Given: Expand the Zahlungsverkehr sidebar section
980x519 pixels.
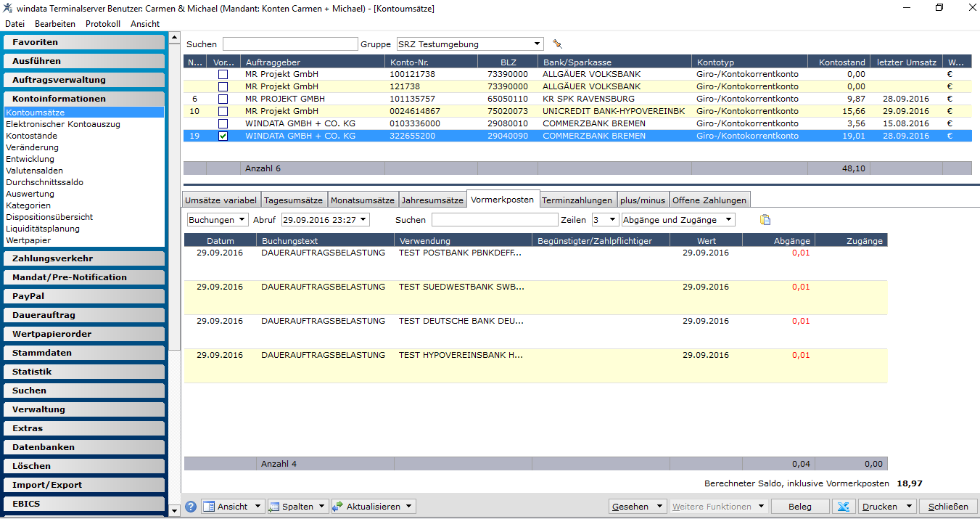Looking at the screenshot, I should [84, 258].
